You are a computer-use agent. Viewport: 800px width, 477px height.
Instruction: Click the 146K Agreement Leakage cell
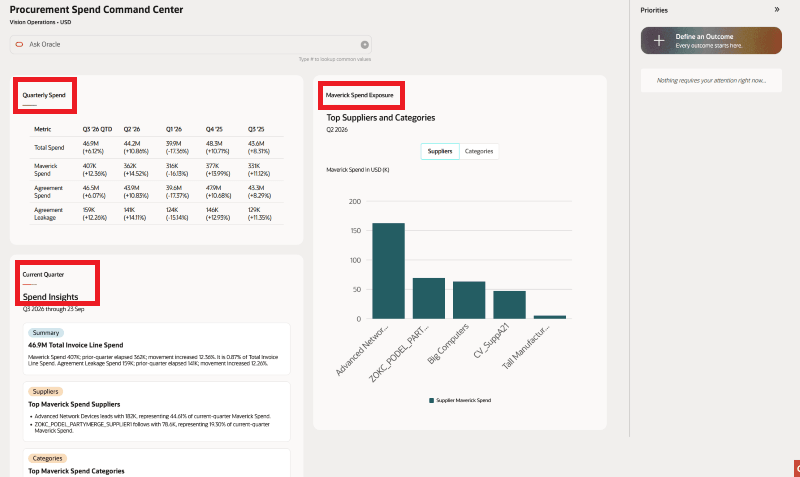coord(218,214)
